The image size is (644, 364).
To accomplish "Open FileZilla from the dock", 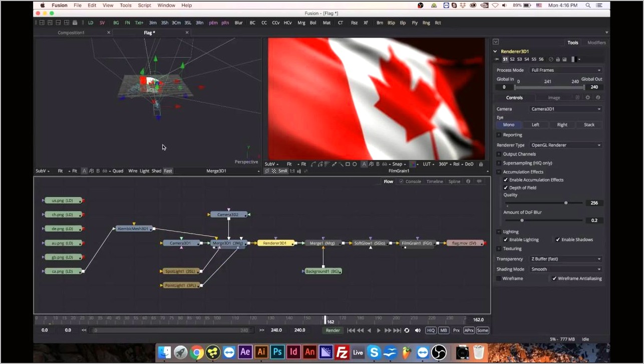I will tap(342, 352).
